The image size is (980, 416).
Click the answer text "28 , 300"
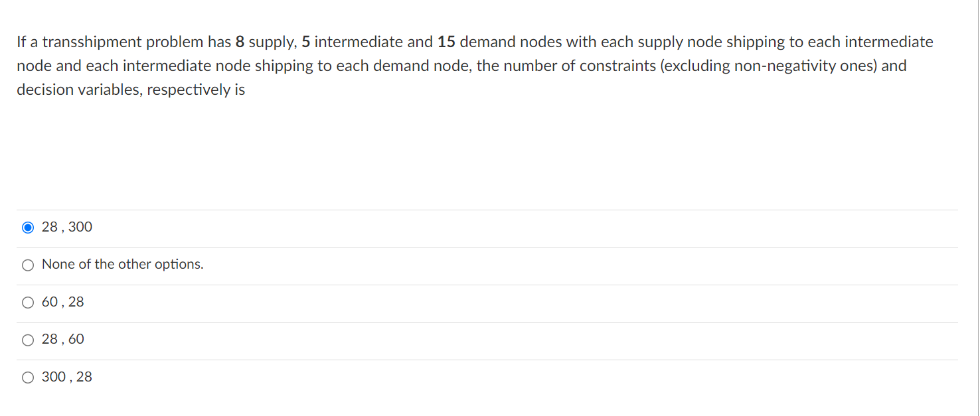(66, 227)
